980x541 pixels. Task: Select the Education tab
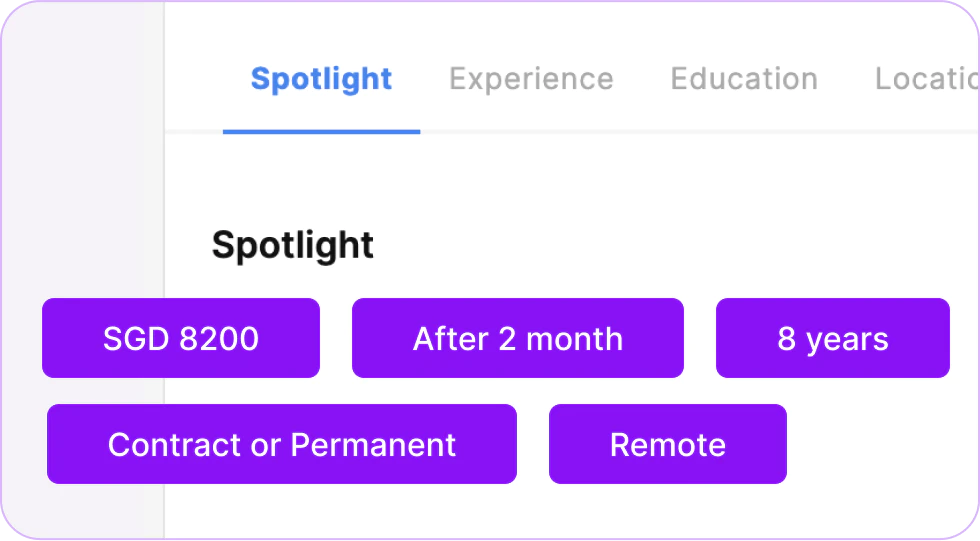point(744,79)
